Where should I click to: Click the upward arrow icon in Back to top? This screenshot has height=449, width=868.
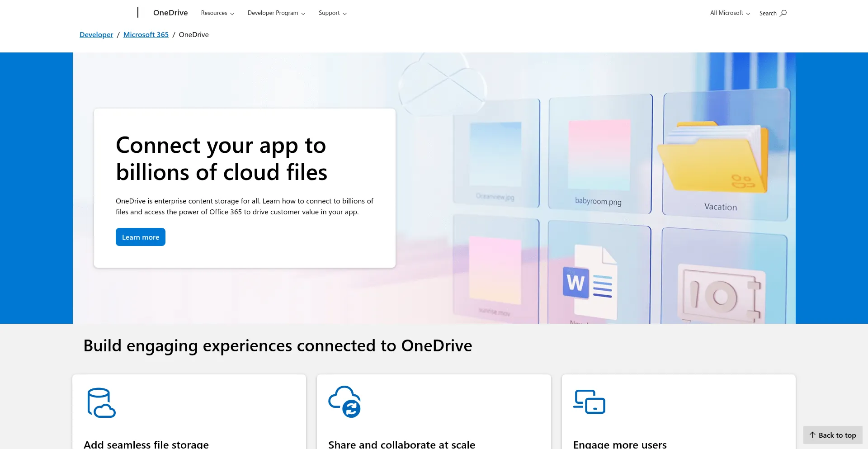[x=813, y=435]
